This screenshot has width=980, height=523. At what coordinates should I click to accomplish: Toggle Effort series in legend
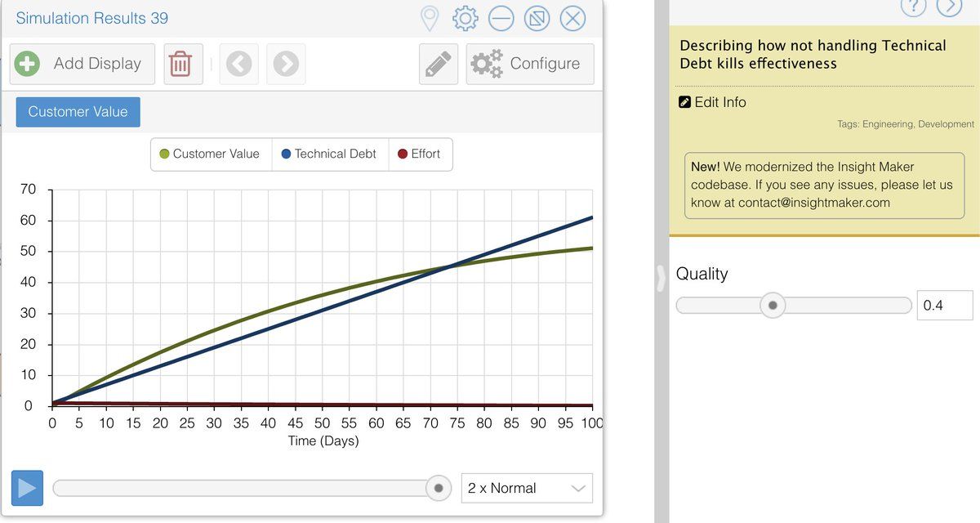click(x=419, y=154)
